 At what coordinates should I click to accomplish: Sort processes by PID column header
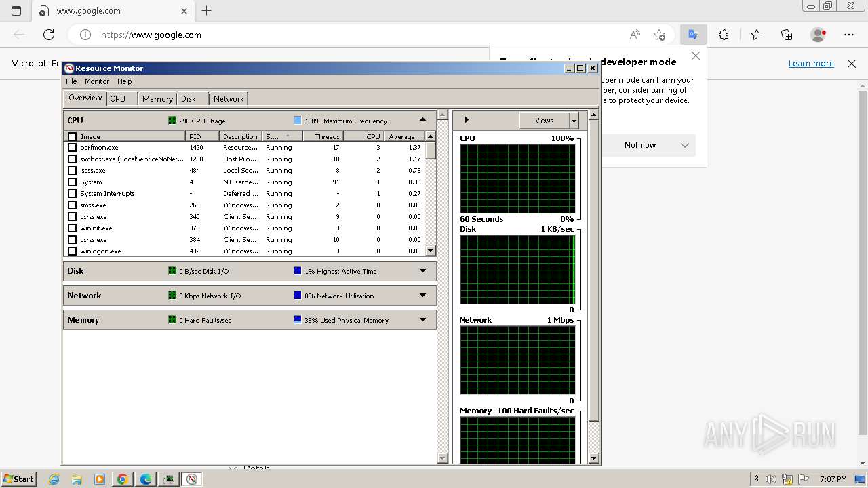click(203, 137)
